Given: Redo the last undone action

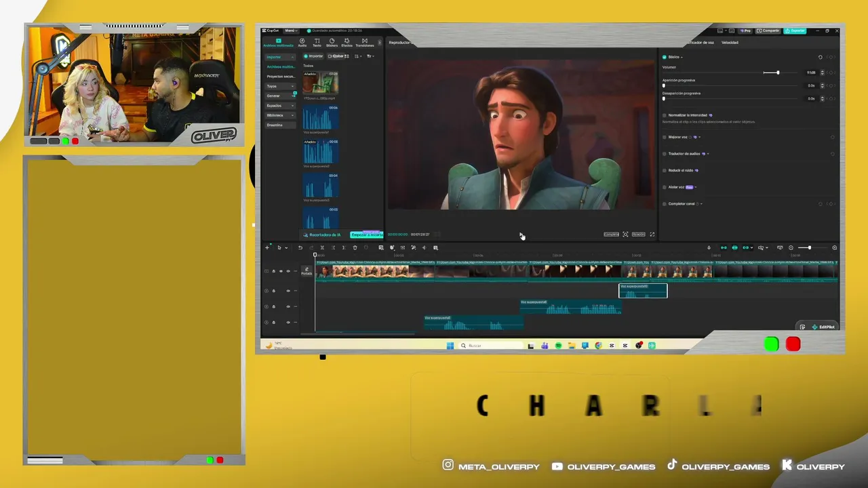Looking at the screenshot, I should tap(311, 247).
